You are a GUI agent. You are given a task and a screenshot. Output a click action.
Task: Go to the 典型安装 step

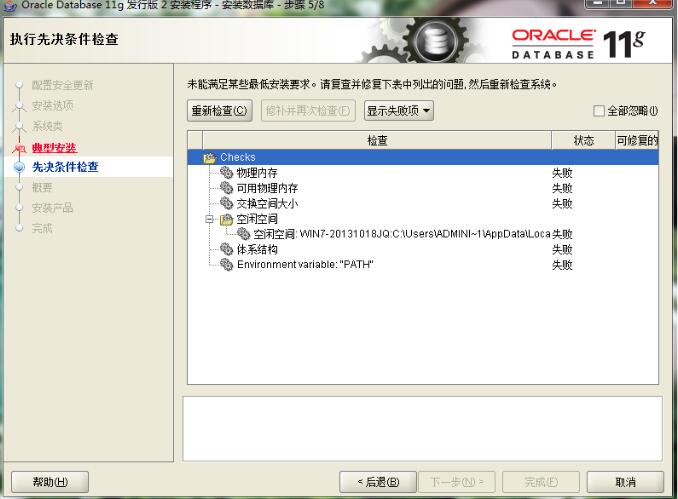(x=54, y=148)
